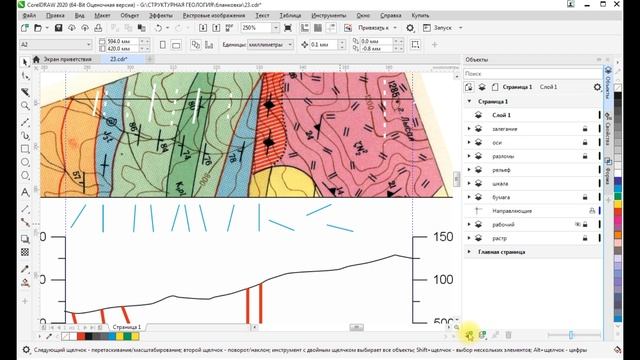Open the Свойства docker tab
640x360 pixels.
[608, 128]
